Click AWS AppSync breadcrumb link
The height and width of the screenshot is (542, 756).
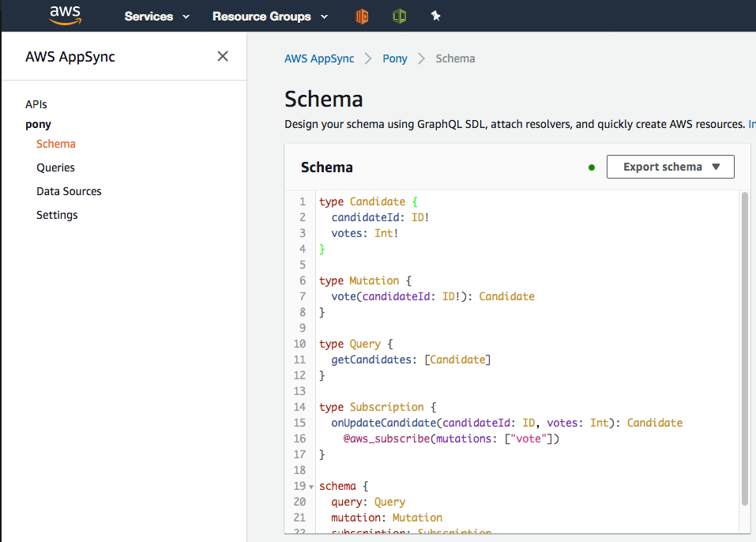click(319, 58)
